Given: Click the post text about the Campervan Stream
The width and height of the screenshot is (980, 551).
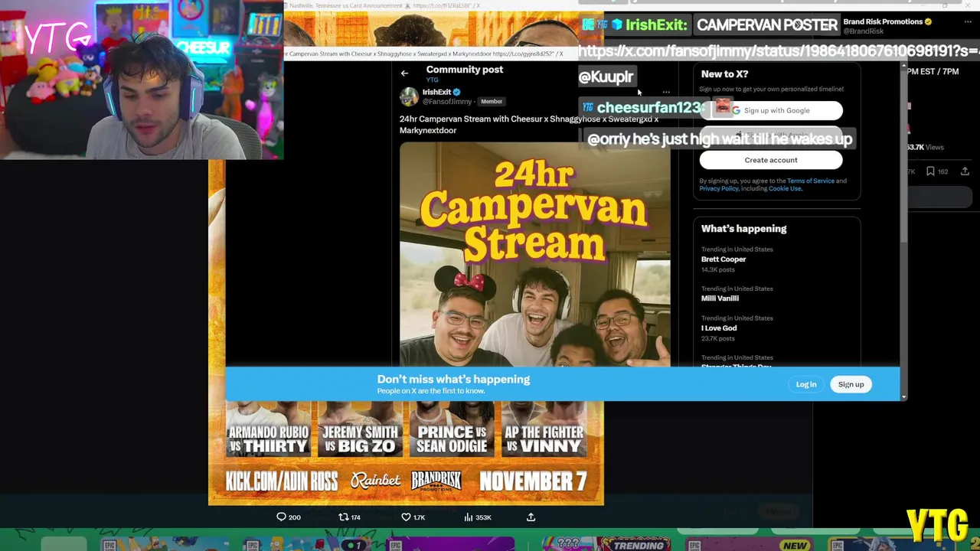Looking at the screenshot, I should [529, 125].
